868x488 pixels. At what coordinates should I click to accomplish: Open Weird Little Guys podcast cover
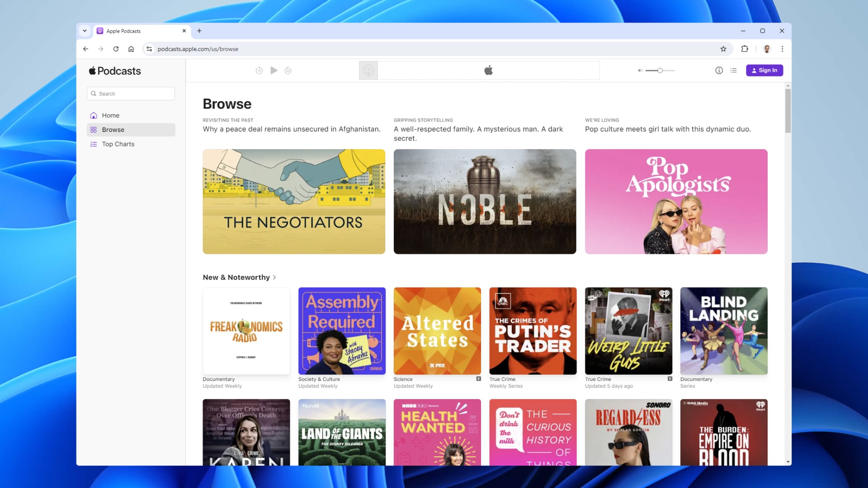pos(628,331)
